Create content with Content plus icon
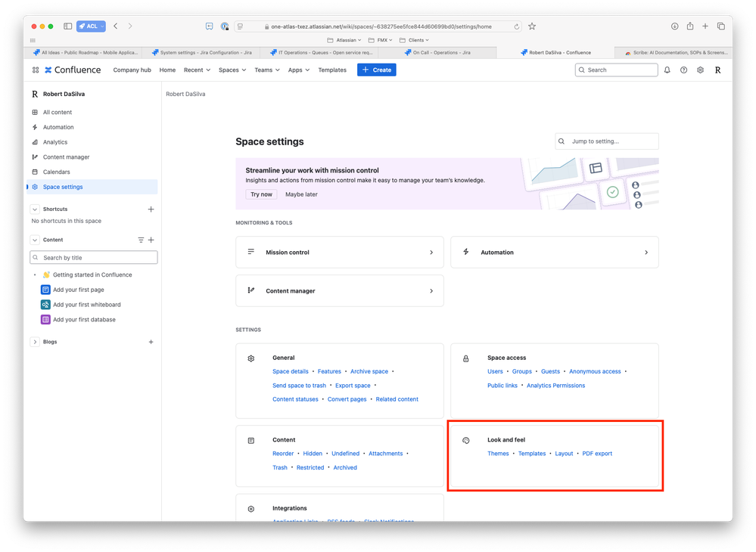 (x=151, y=240)
